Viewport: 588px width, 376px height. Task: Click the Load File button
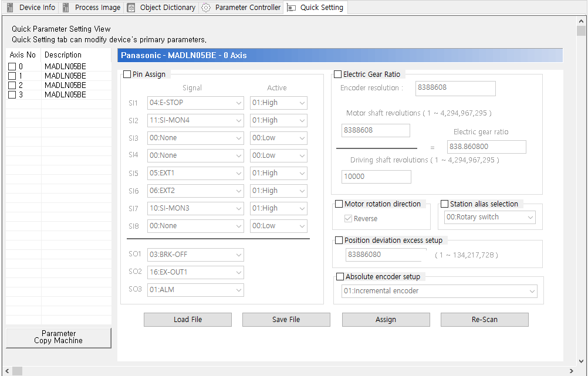click(188, 319)
